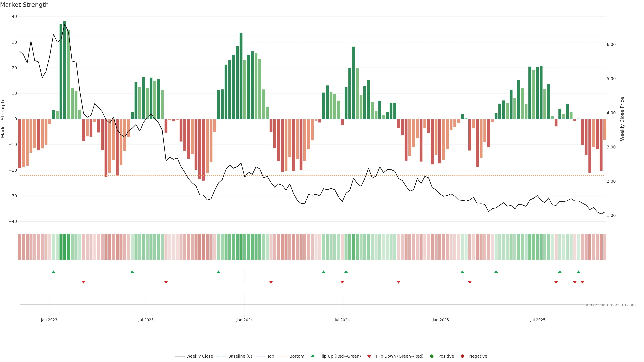Click the Positive green circle legend icon

pos(432,356)
